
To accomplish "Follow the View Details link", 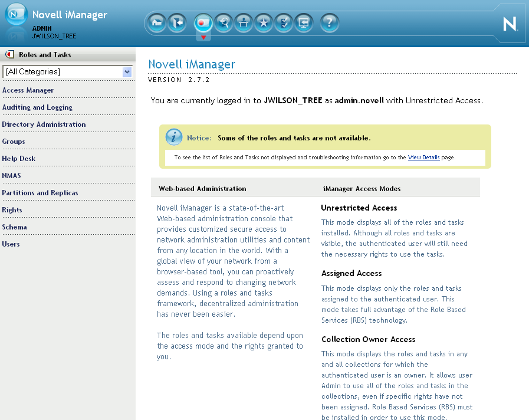I will pos(424,157).
